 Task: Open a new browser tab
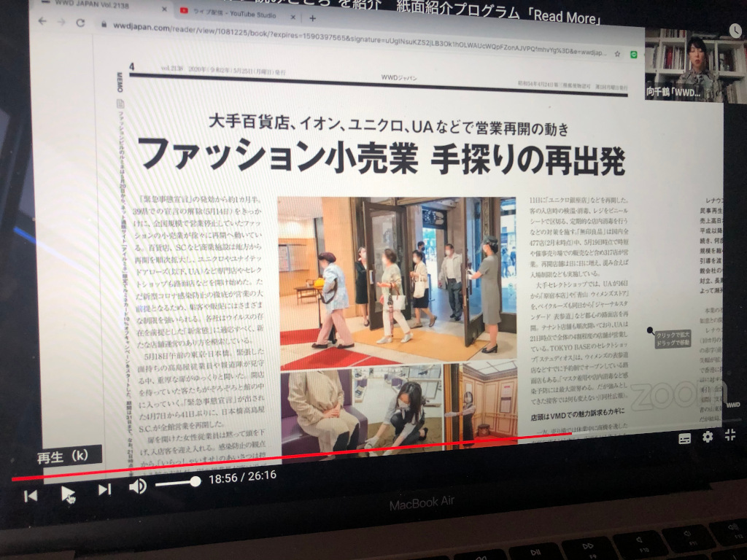312,18
